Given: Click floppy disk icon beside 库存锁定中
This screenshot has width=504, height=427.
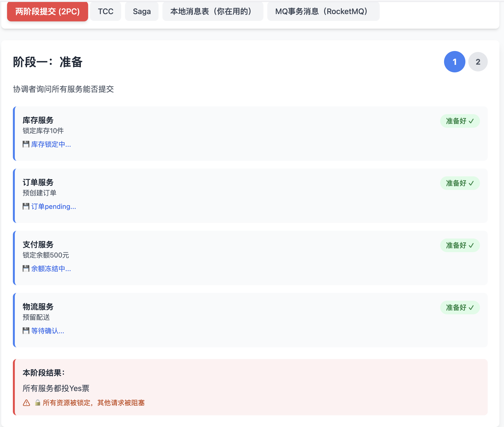Looking at the screenshot, I should 26,144.
